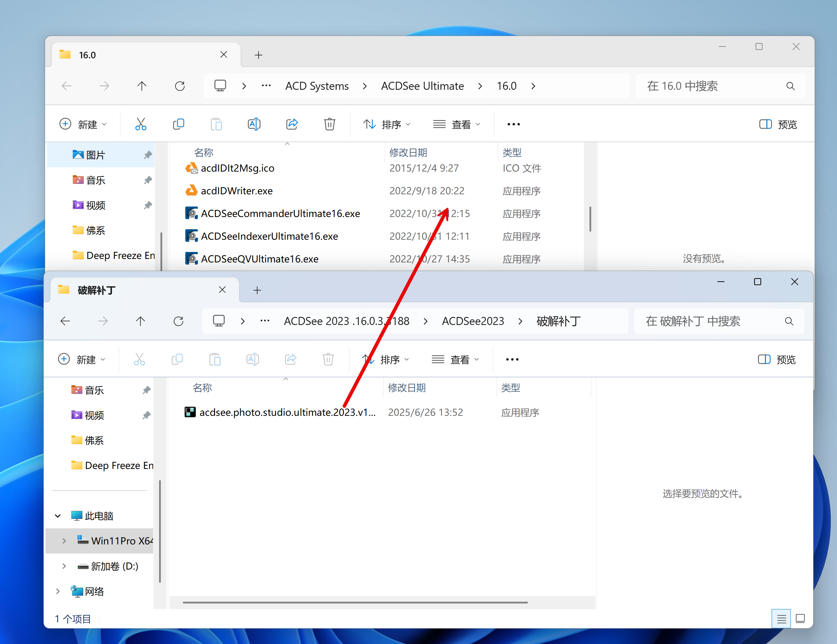The height and width of the screenshot is (644, 837).
Task: Click ACDSee Ultimate in the breadcrumb path
Action: click(422, 86)
